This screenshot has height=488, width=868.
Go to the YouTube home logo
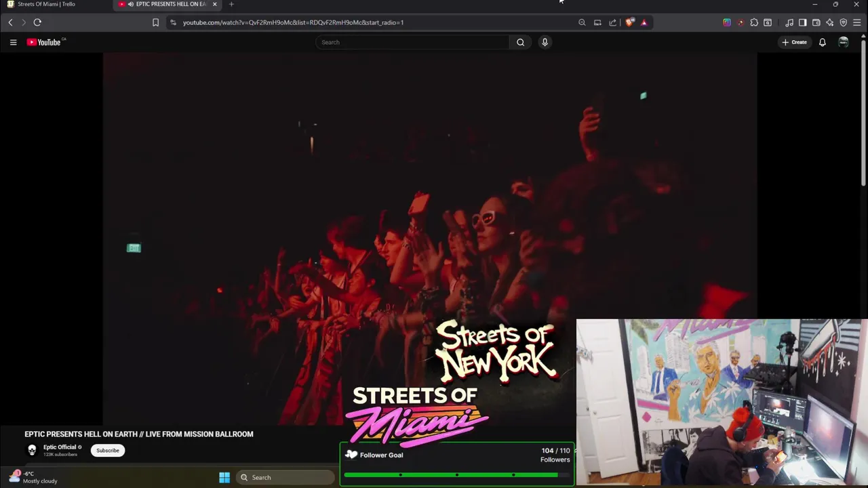coord(45,42)
